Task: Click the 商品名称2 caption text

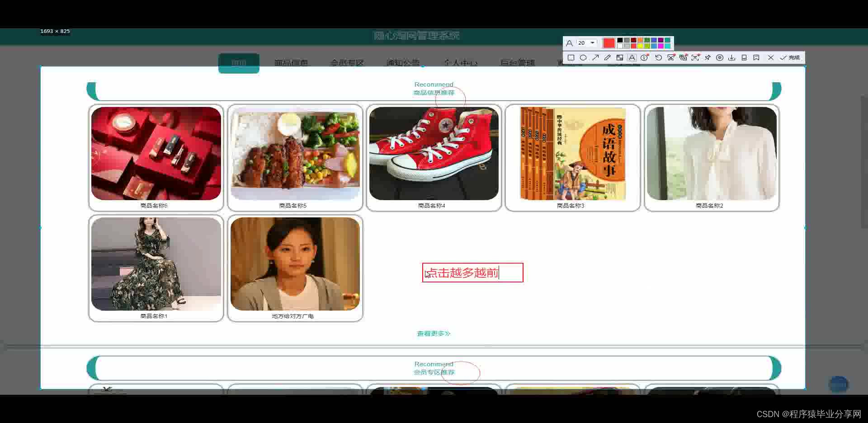Action: (x=709, y=206)
